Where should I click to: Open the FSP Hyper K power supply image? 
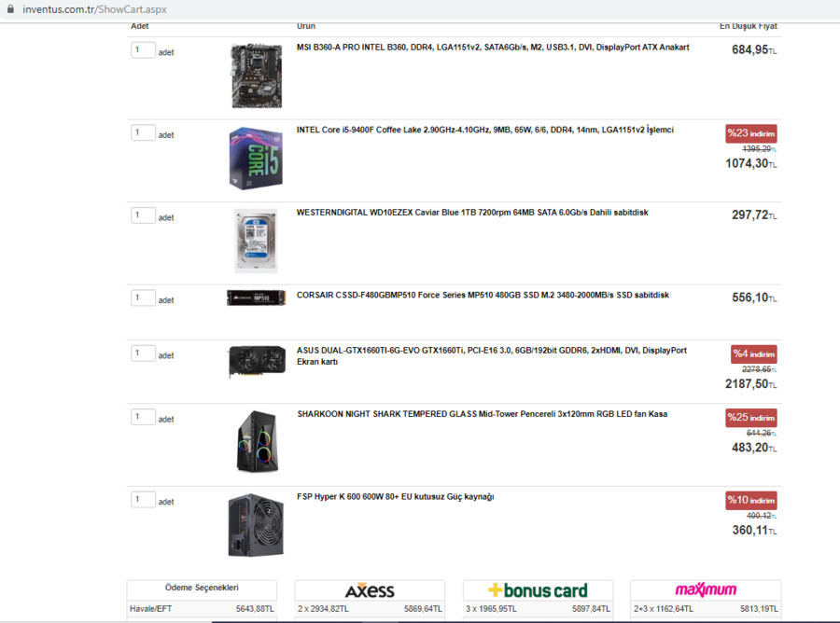(x=256, y=525)
